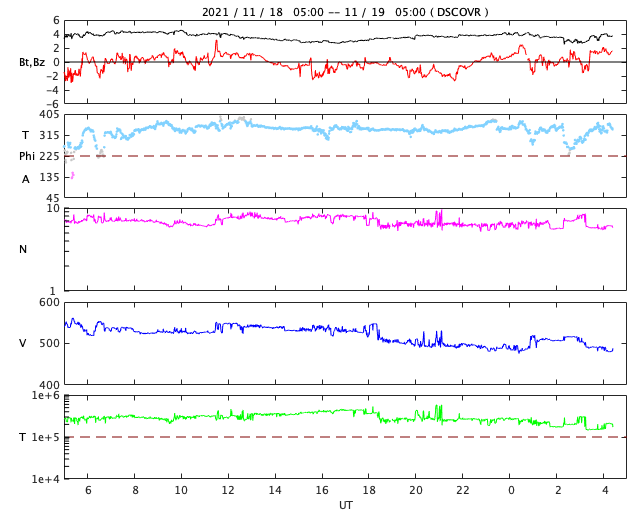Click the '315' tick on Phi panel
The image size is (640, 512).
pos(49,135)
